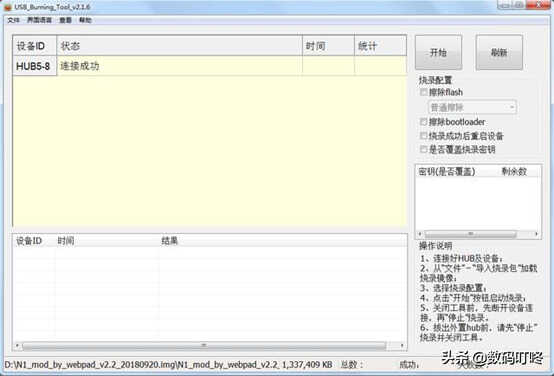554x376 pixels.
Task: Open the 普通擦除 erase mode dropdown
Action: [472, 107]
